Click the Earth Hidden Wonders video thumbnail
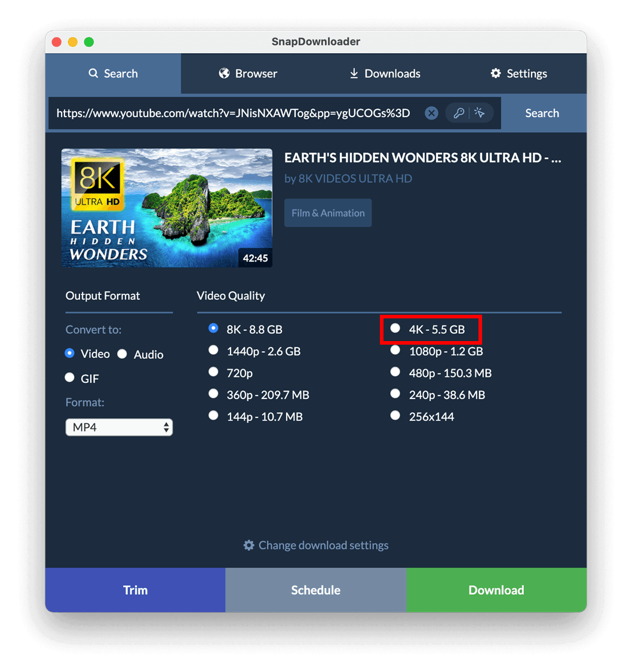The height and width of the screenshot is (672, 632). click(x=167, y=208)
